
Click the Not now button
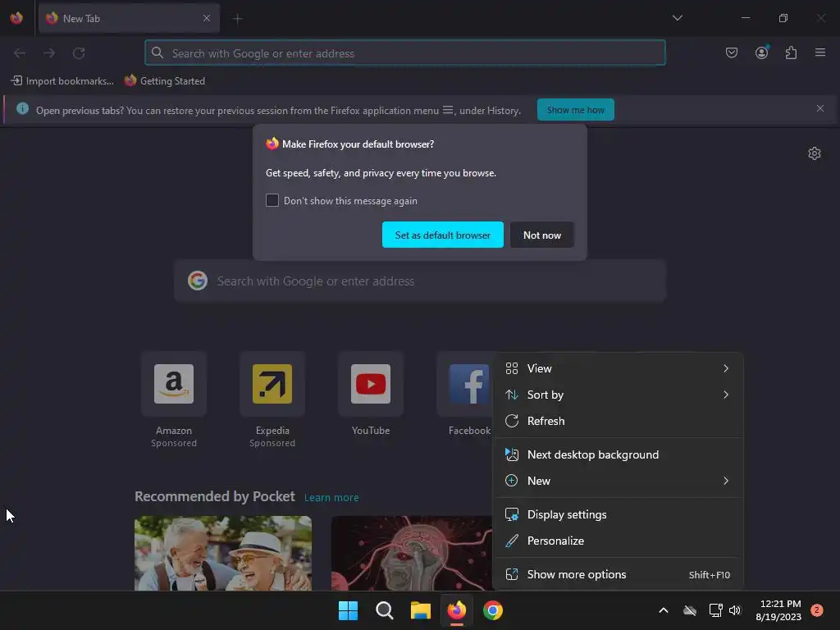tap(541, 235)
